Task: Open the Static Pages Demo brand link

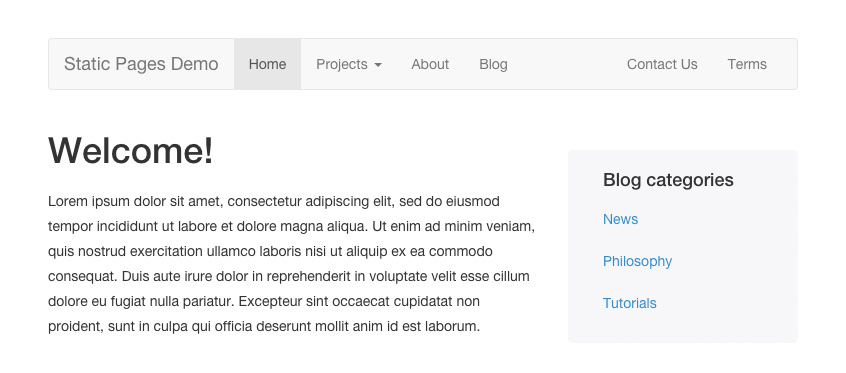Action: tap(141, 64)
